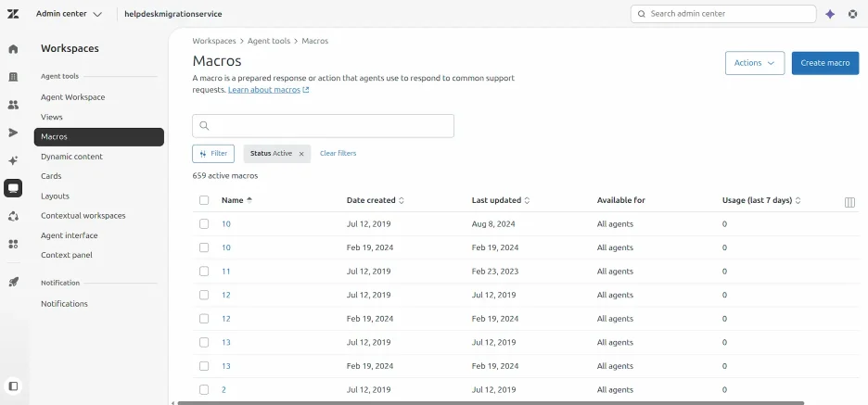Open macro 10 created Jul 12, 2019
Screen dimensions: 868x405
[226, 224]
